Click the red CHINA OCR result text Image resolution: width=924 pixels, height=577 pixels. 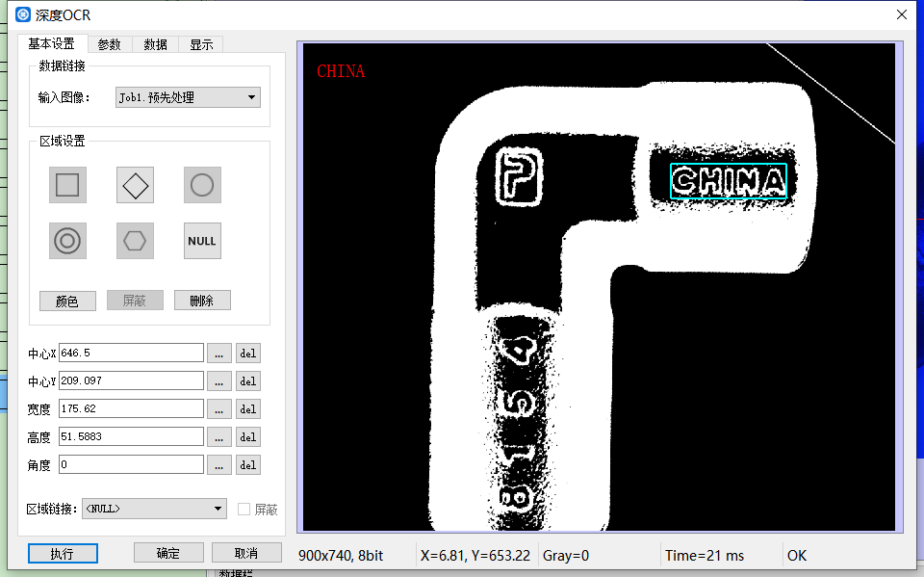pyautogui.click(x=341, y=71)
